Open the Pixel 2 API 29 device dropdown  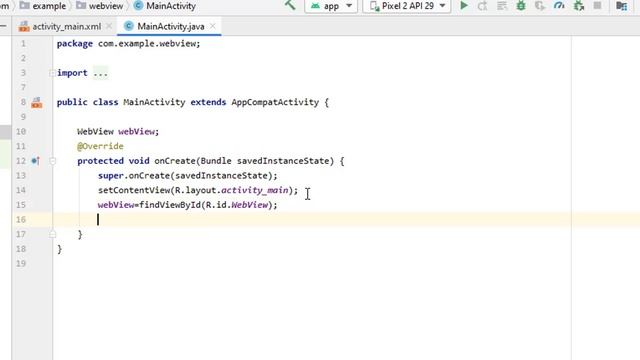pos(407,6)
